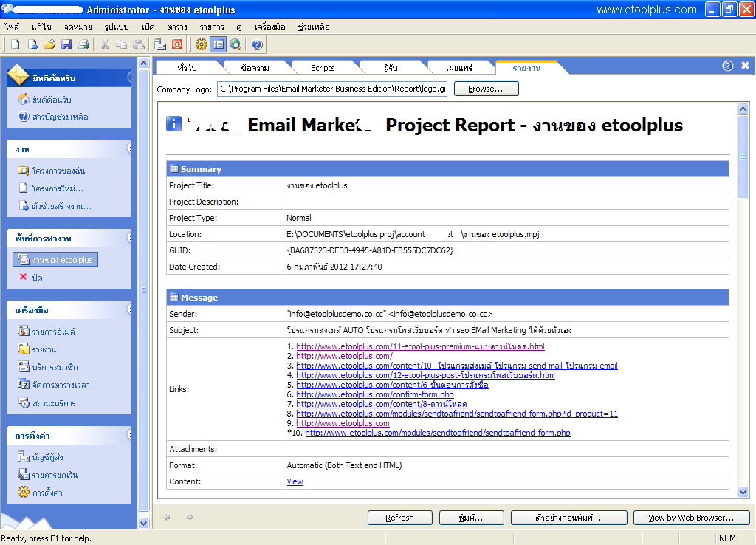Click the new blank document toolbar icon
The width and height of the screenshot is (756, 545).
pos(15,44)
